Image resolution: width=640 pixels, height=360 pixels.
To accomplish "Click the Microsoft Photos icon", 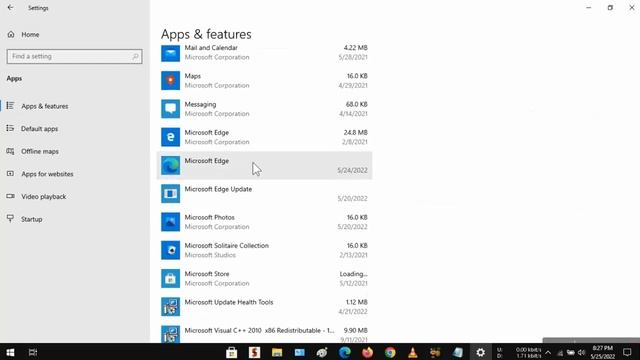I will 170,222.
